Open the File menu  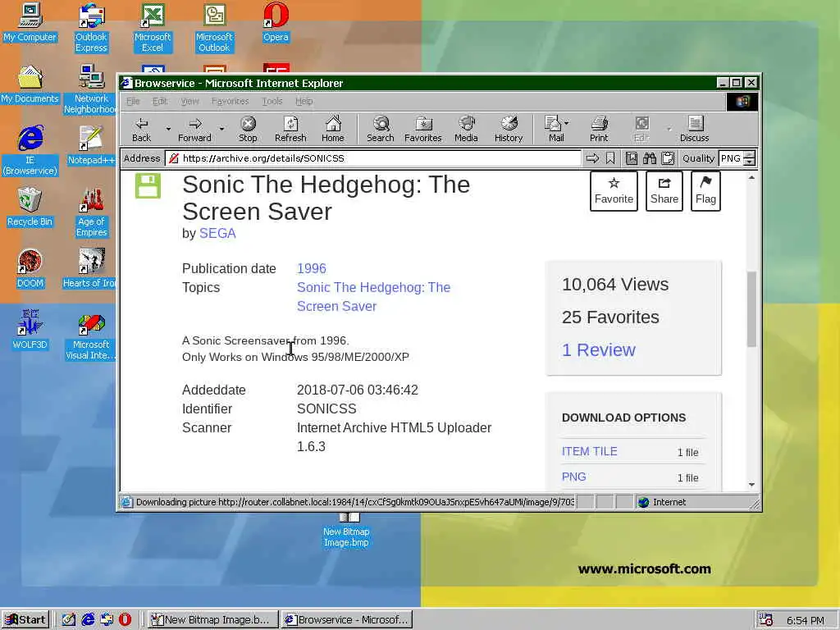133,101
